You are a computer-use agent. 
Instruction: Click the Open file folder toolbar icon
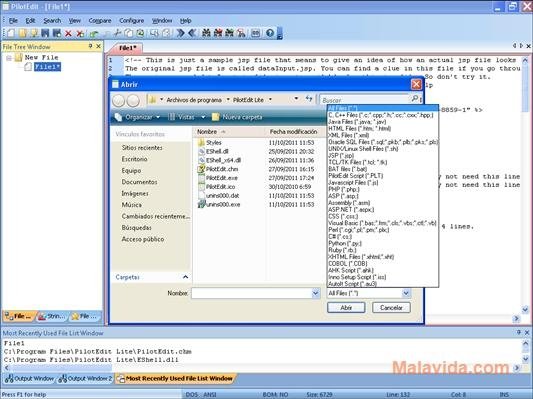[x=22, y=33]
